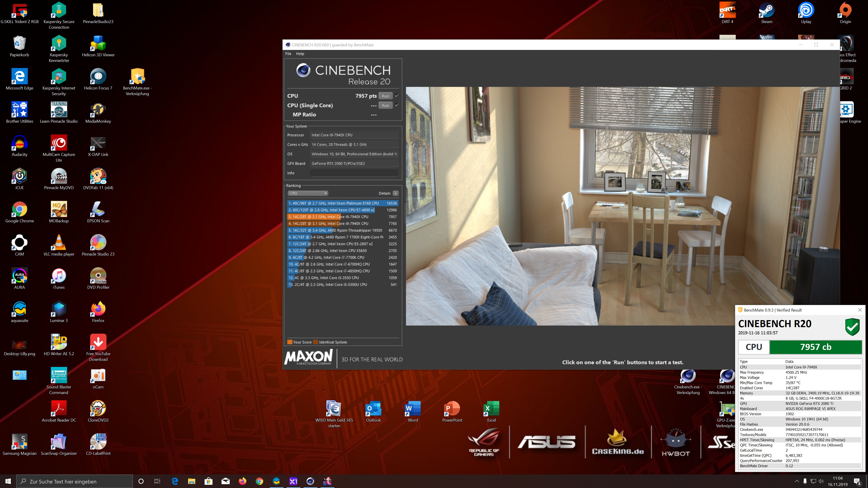Toggle the CPU Single Core checkbox
868x488 pixels.
click(x=397, y=105)
